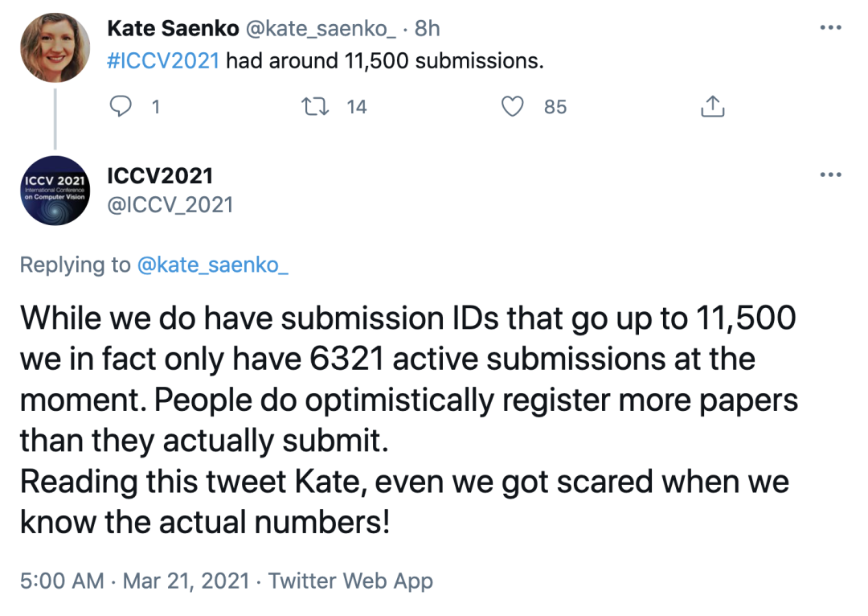Click @kate_saenko_ in the Replying to line
The height and width of the screenshot is (616, 868).
pyautogui.click(x=213, y=265)
